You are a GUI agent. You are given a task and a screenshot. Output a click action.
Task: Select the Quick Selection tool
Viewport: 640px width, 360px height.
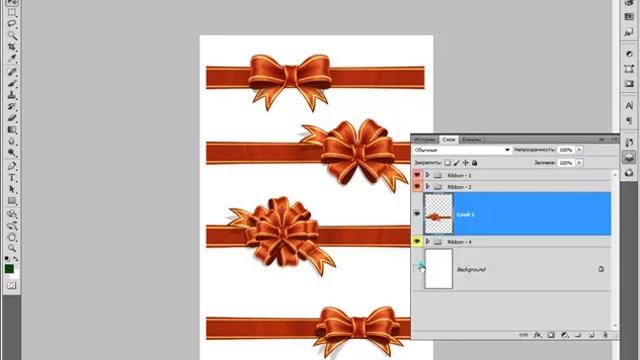12,36
